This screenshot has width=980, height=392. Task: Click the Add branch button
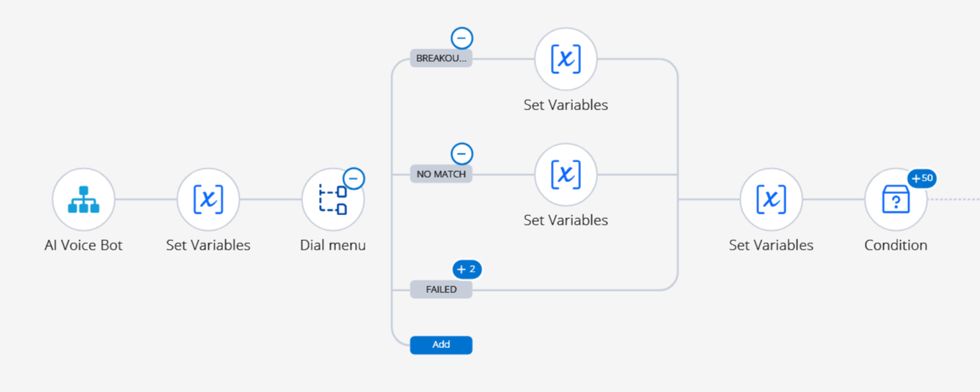[441, 344]
